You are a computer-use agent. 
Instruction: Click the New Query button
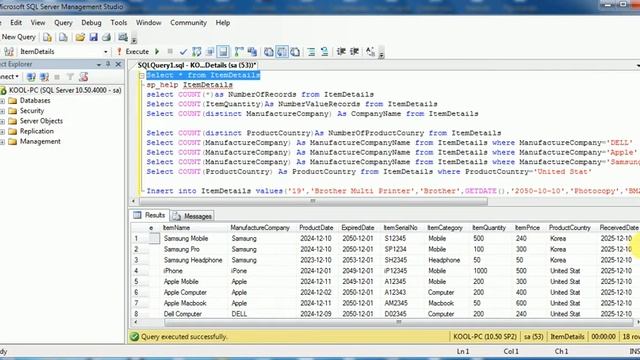[18, 37]
